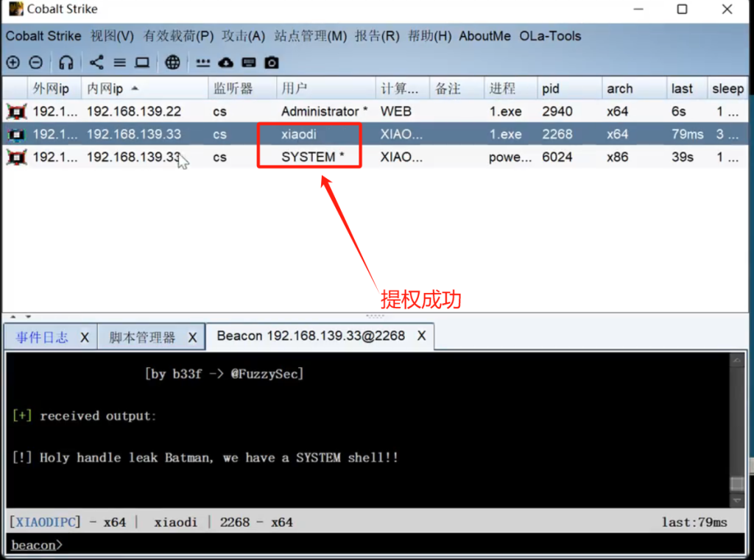This screenshot has height=560, width=754.
Task: Open the Cobalt Strike menu
Action: point(43,36)
